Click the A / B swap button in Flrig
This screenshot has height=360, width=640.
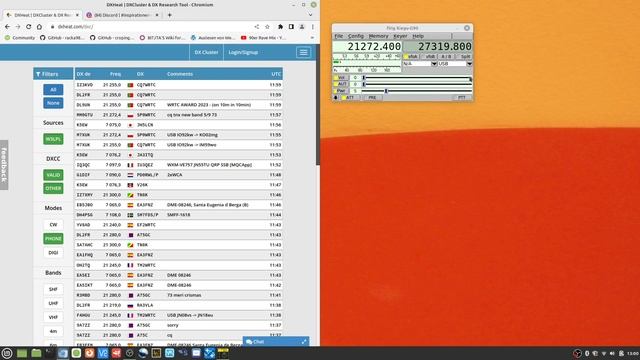point(447,56)
